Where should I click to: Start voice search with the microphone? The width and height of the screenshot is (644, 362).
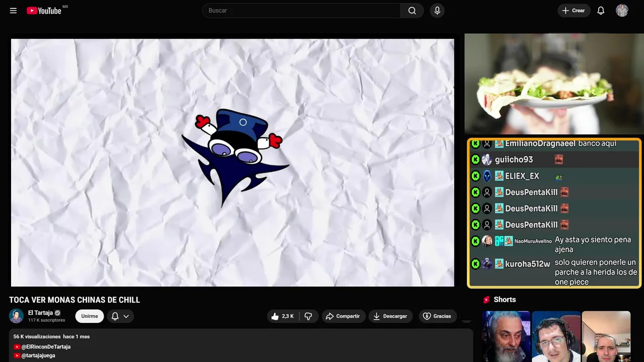tap(437, 11)
